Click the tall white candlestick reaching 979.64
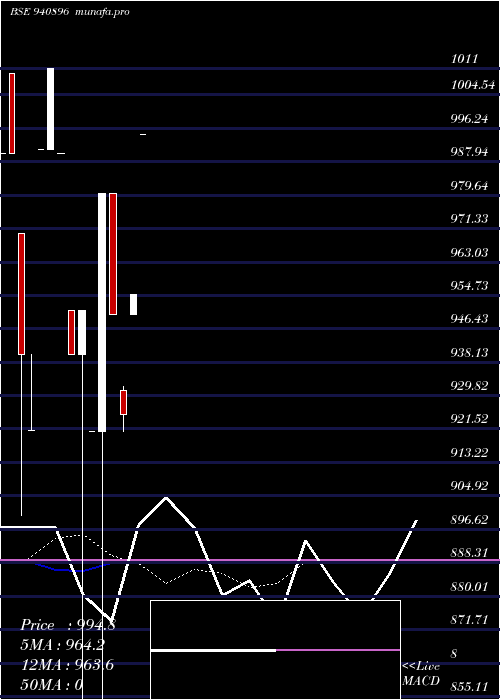This screenshot has width=500, height=700. pyautogui.click(x=102, y=312)
